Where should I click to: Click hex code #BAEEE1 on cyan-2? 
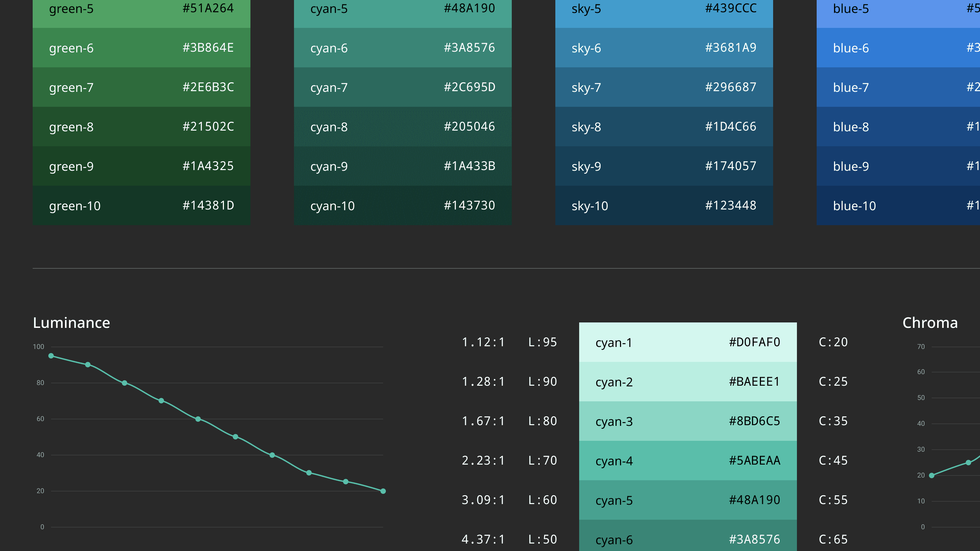click(x=754, y=381)
